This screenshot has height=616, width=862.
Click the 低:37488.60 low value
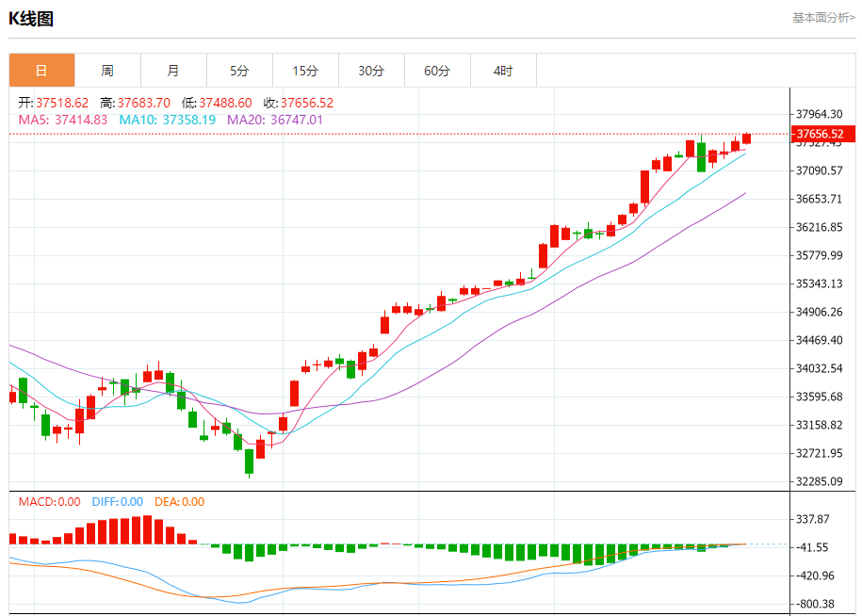(217, 103)
